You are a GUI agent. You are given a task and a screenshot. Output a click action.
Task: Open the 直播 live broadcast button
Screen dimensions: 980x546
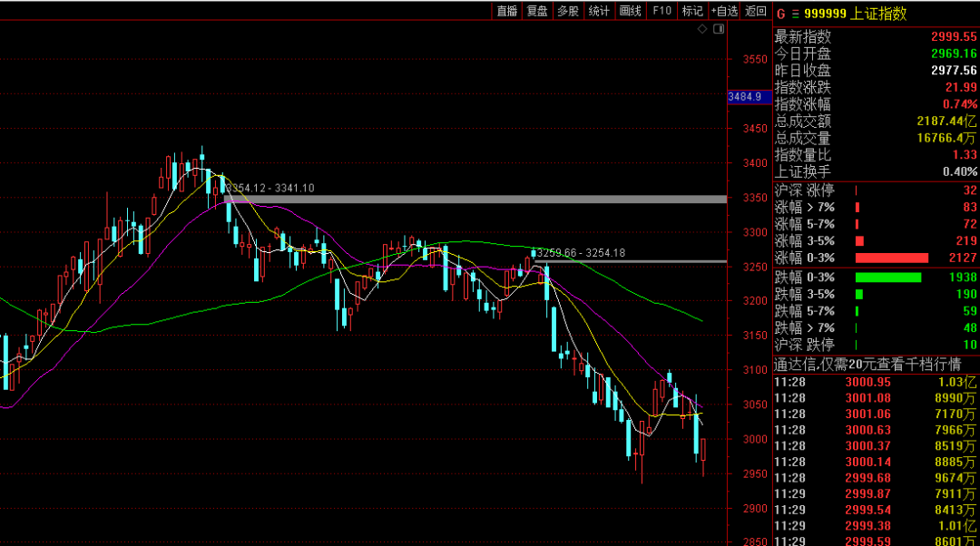[x=506, y=11]
